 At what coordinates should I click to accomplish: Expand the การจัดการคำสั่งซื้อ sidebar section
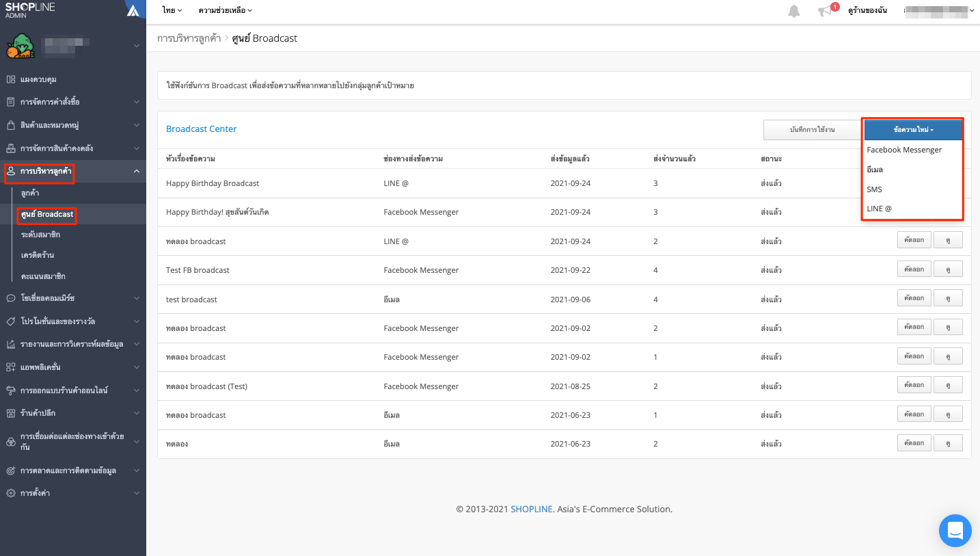[72, 102]
